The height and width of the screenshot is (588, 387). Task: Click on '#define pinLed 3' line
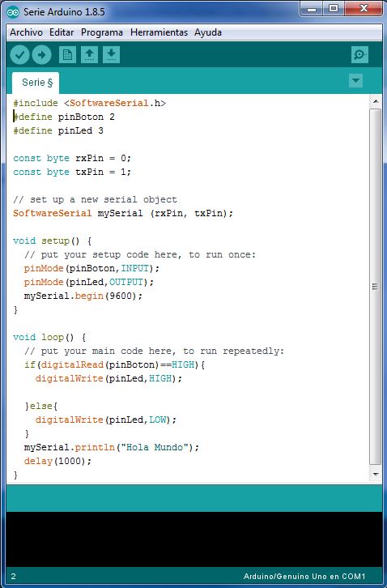pyautogui.click(x=58, y=131)
